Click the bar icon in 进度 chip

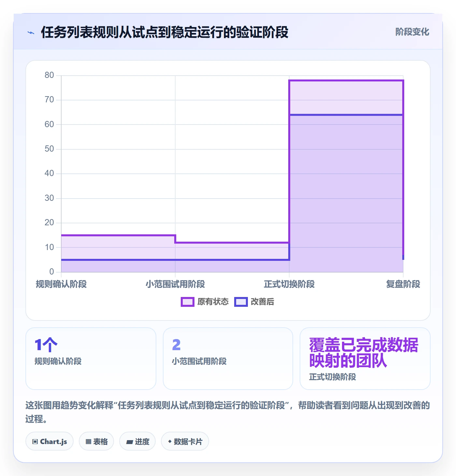pos(130,442)
